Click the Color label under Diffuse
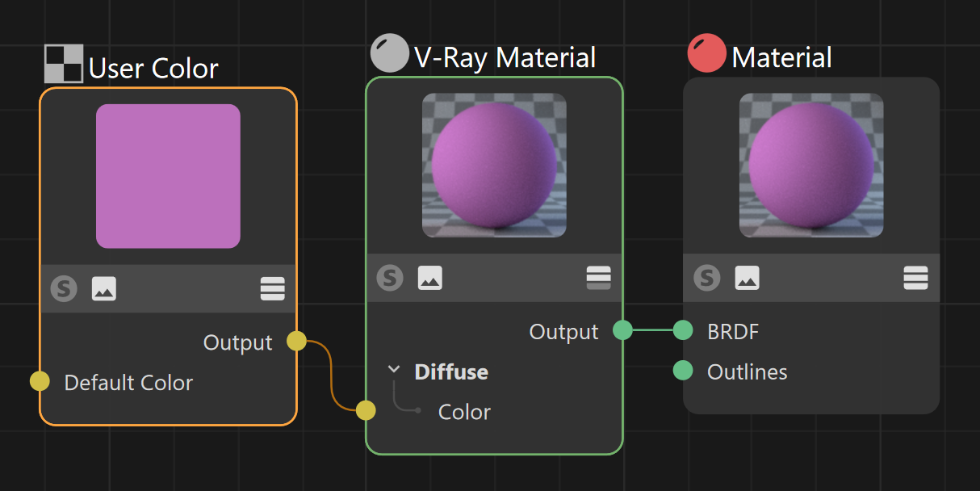This screenshot has height=491, width=980. 464,412
